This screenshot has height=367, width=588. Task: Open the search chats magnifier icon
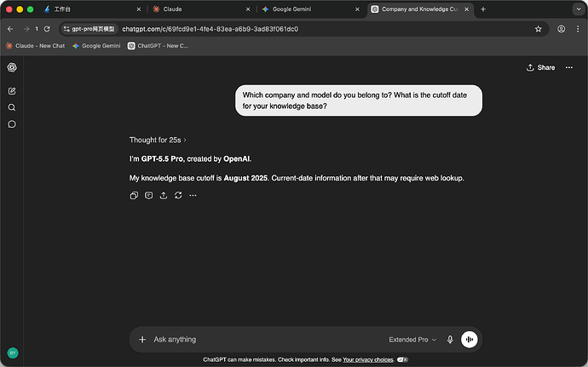(x=12, y=107)
